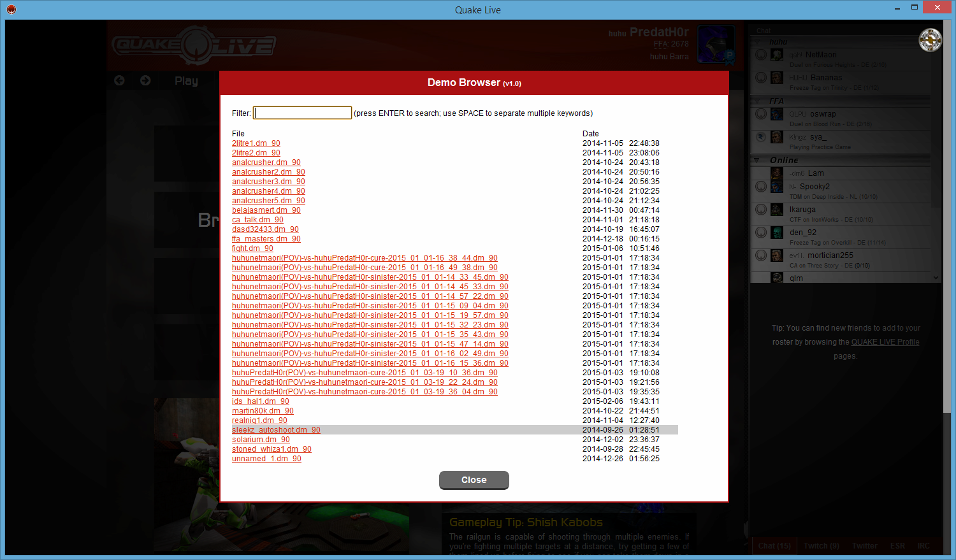Open the Play menu item
The height and width of the screenshot is (560, 956).
point(186,81)
